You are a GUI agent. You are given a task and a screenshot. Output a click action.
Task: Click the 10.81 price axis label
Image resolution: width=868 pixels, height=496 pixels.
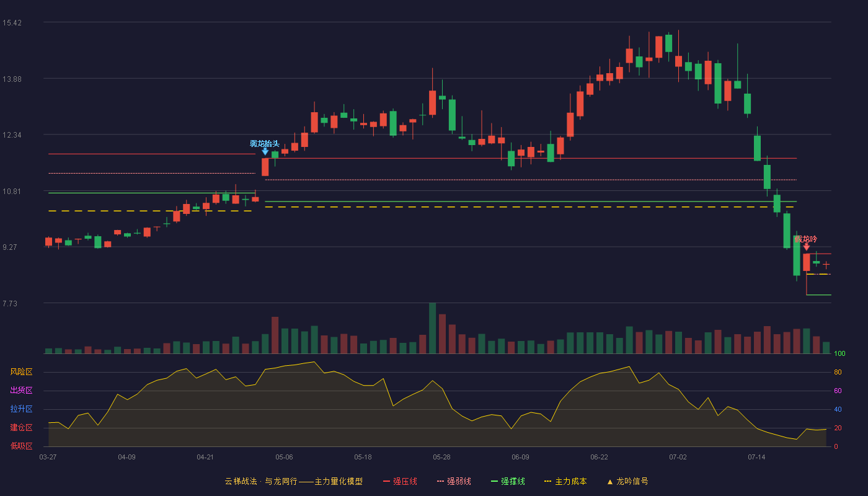pos(12,191)
